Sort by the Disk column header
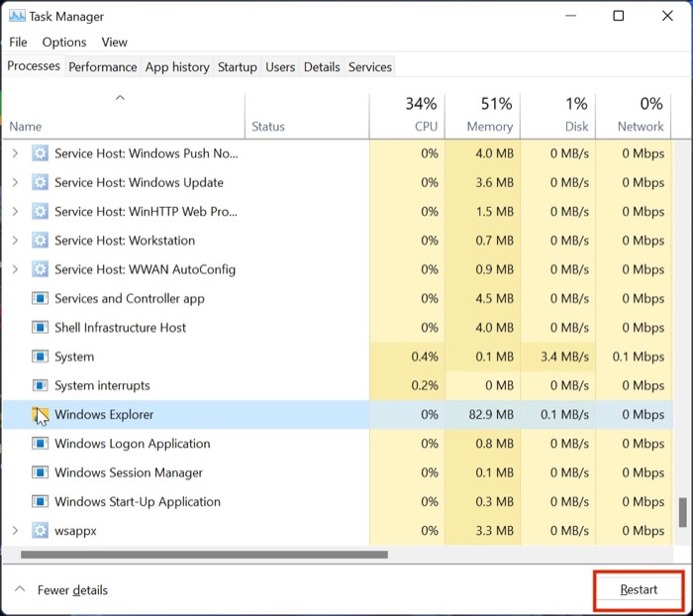Viewport: 693px width, 616px height. pyautogui.click(x=557, y=116)
